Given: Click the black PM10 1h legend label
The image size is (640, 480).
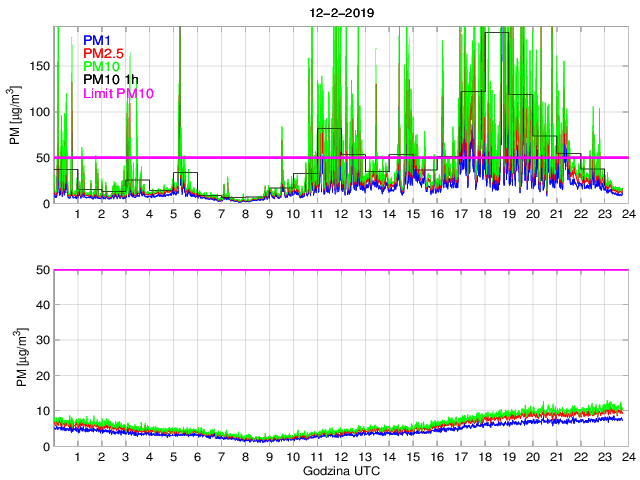Looking at the screenshot, I should (x=109, y=79).
